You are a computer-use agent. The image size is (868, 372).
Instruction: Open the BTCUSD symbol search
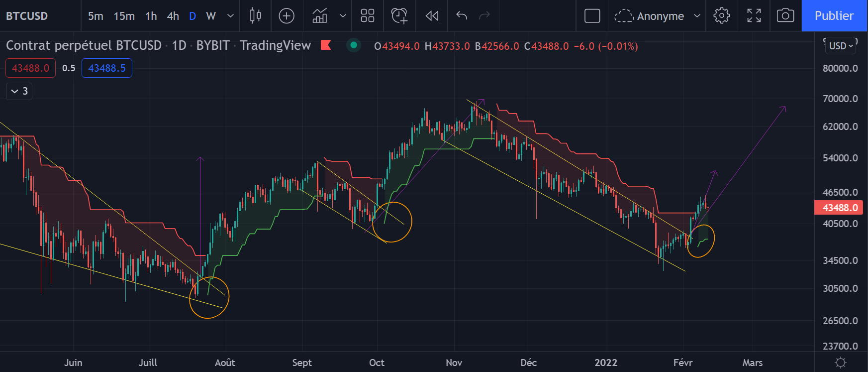[27, 16]
